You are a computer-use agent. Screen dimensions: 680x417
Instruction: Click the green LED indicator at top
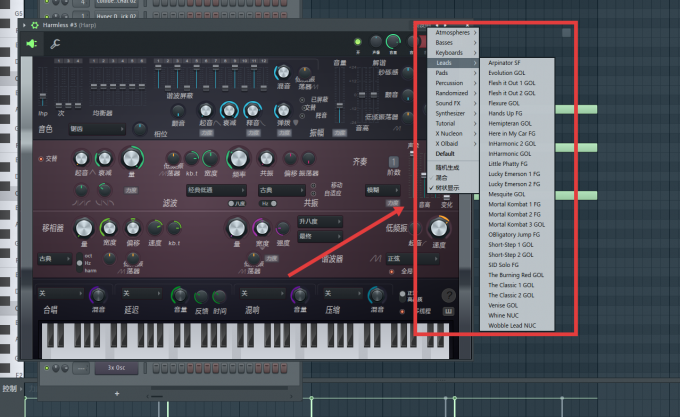[x=358, y=42]
